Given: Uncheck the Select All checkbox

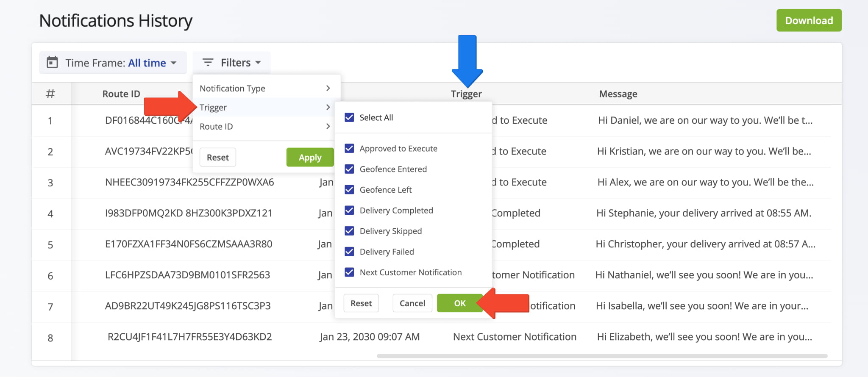Looking at the screenshot, I should coord(349,117).
